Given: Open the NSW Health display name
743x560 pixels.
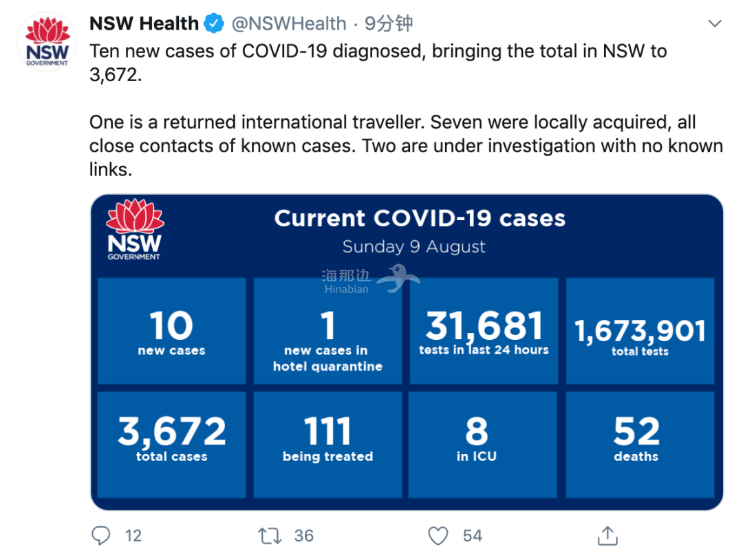Looking at the screenshot, I should coord(144,23).
